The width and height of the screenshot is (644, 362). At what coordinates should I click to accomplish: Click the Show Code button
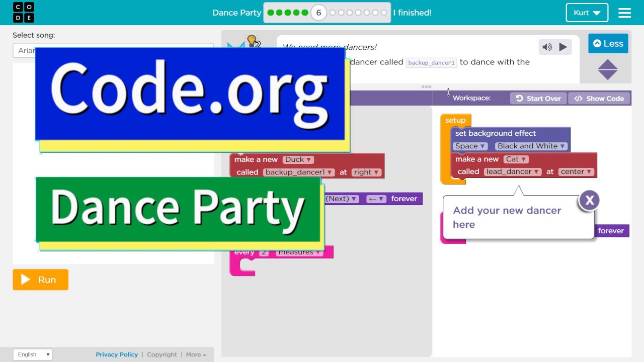pos(599,99)
